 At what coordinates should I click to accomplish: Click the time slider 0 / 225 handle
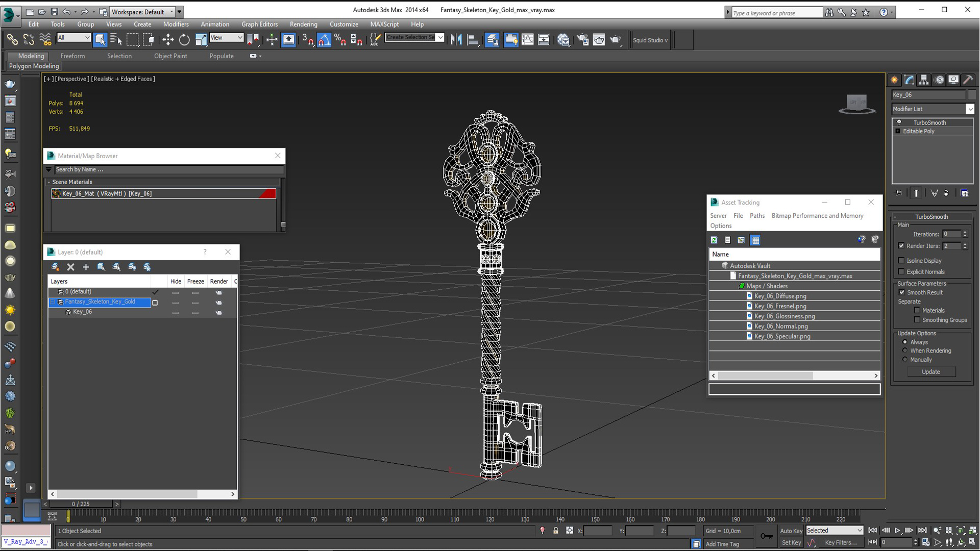click(x=81, y=504)
